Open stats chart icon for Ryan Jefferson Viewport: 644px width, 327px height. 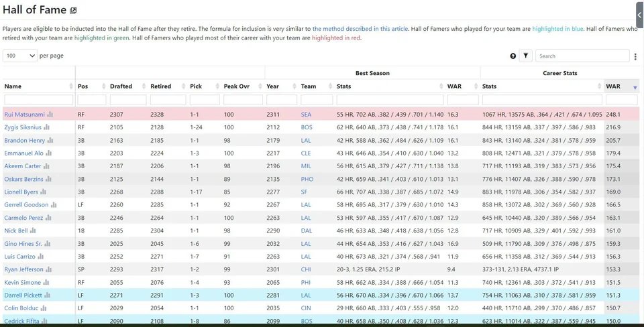point(48,269)
